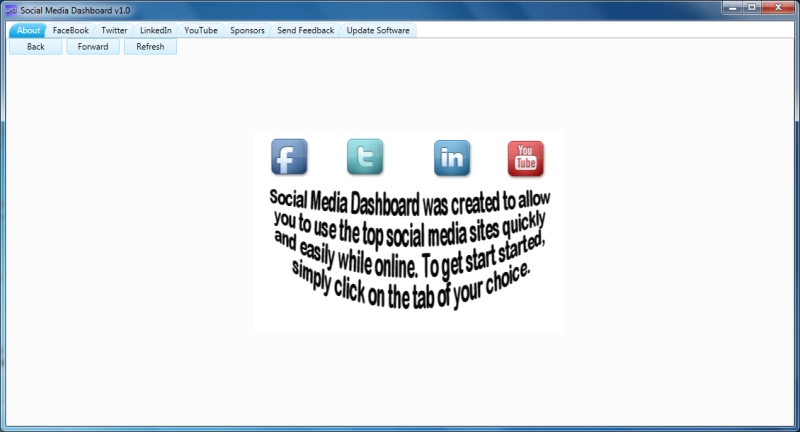This screenshot has height=432, width=800.
Task: Open the Sponsors tab
Action: [247, 31]
